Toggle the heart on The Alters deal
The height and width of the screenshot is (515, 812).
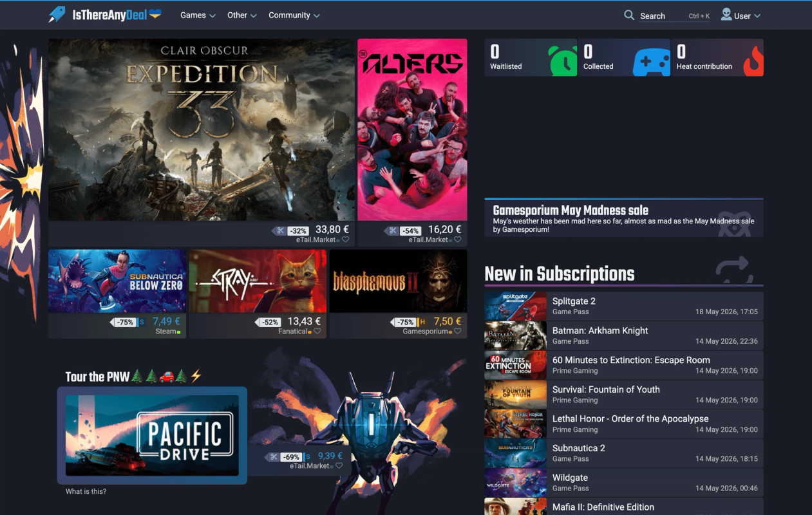pos(457,239)
